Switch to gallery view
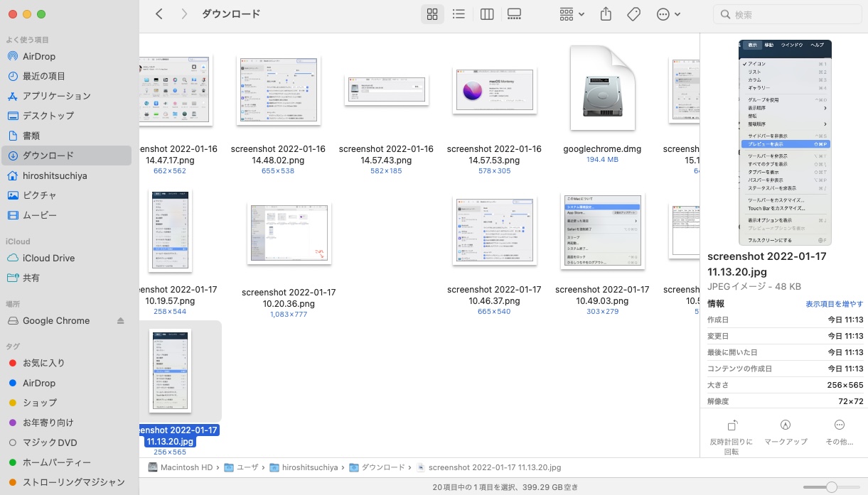 click(x=514, y=13)
